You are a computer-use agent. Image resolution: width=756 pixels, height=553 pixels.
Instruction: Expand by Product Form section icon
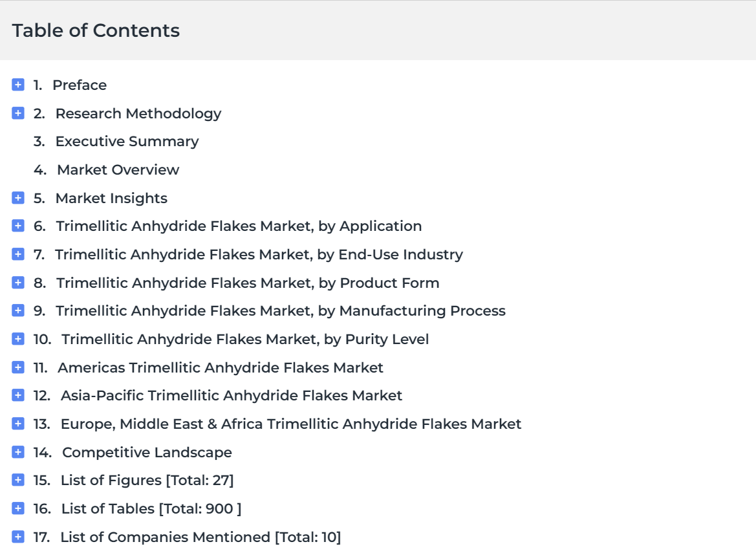(18, 283)
